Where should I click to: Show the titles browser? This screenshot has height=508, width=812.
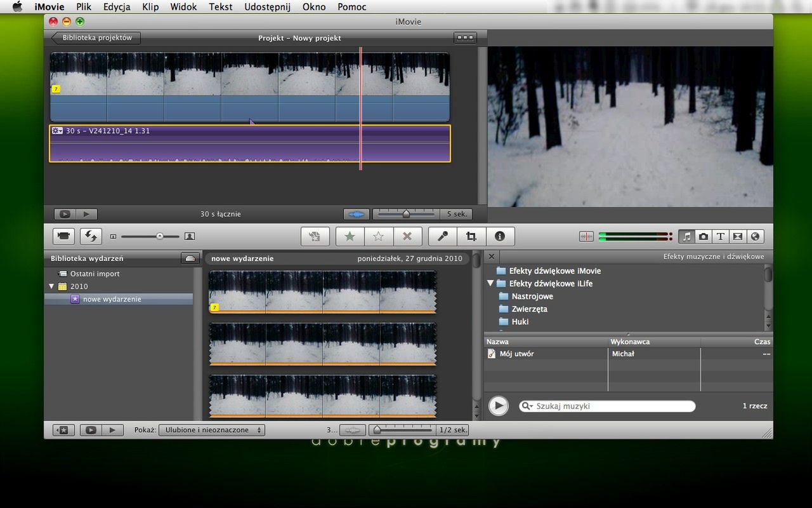[x=721, y=236]
